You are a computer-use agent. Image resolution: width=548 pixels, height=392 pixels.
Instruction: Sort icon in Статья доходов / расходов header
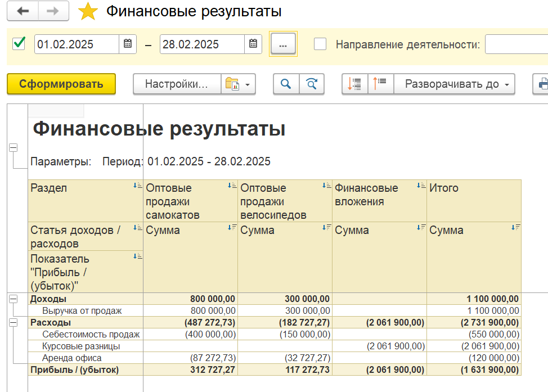(138, 228)
